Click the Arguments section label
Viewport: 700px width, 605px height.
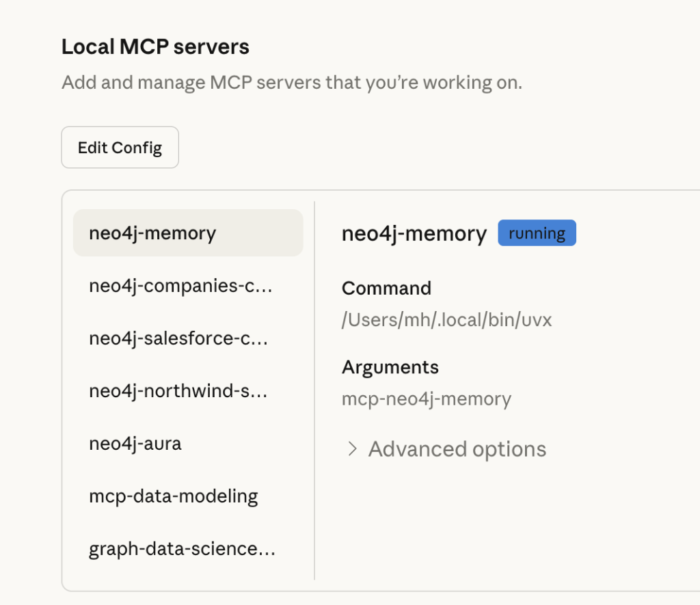click(390, 367)
